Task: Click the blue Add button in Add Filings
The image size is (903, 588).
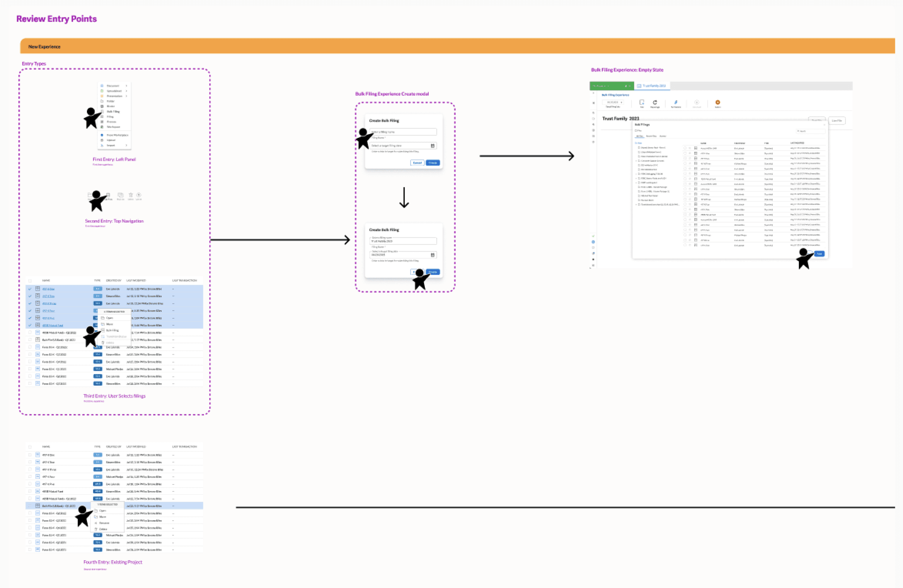Action: (x=819, y=254)
